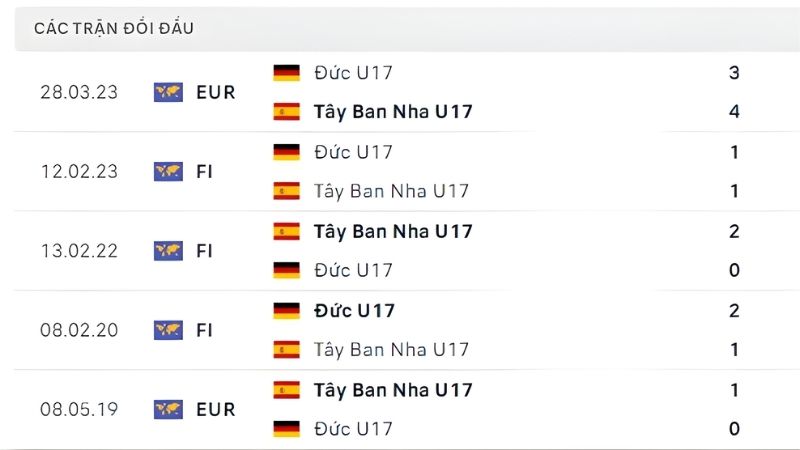Click the German flag in the 28.03.23 match
This screenshot has height=450, width=800.
[x=286, y=72]
